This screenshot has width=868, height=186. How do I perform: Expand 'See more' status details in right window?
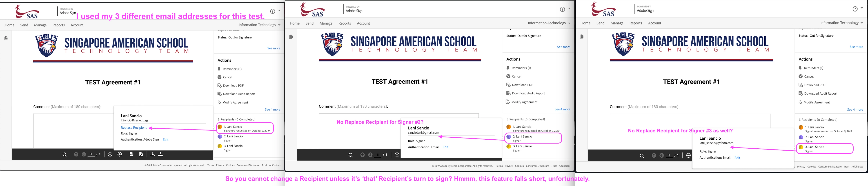(x=856, y=47)
